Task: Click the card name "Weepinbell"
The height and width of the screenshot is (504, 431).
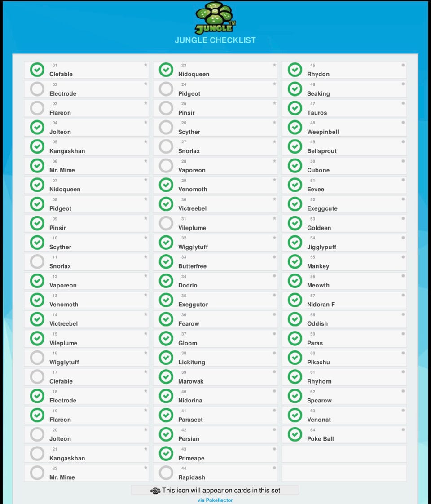Action: click(x=323, y=132)
